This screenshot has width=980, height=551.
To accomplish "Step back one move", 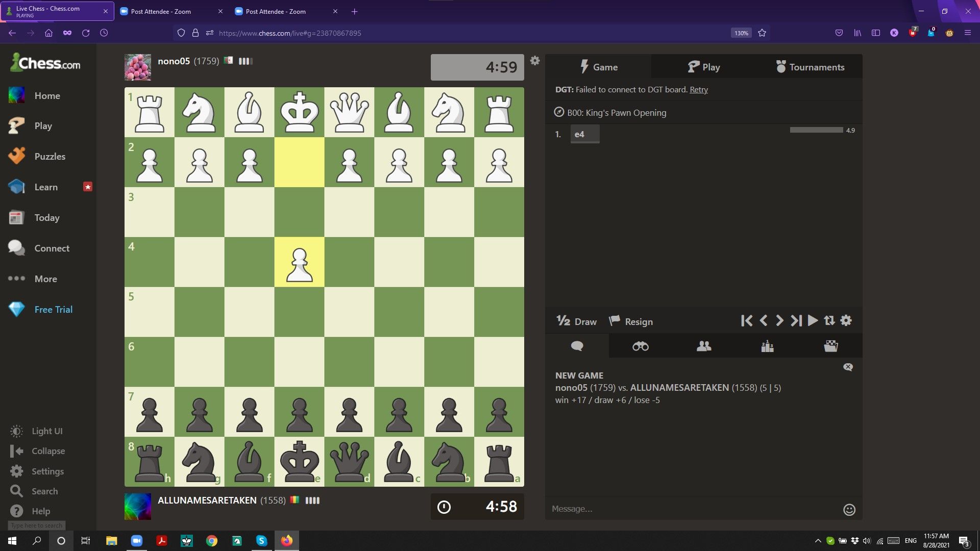I will (764, 320).
